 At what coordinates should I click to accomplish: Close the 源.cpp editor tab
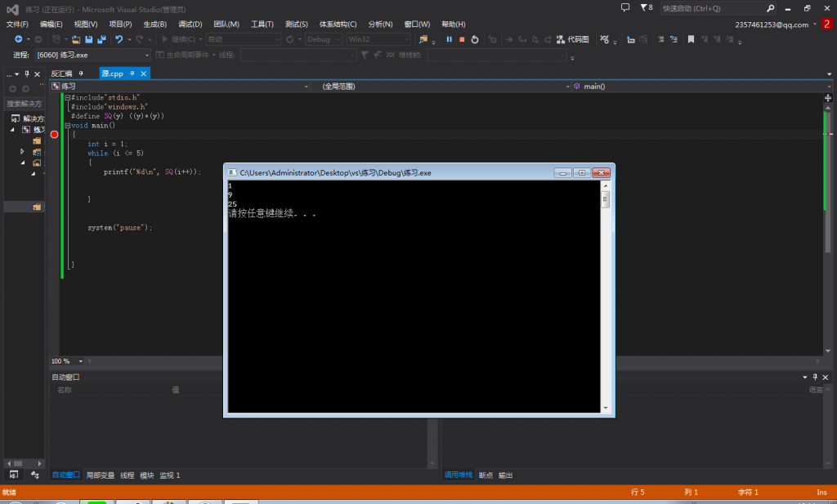[144, 74]
